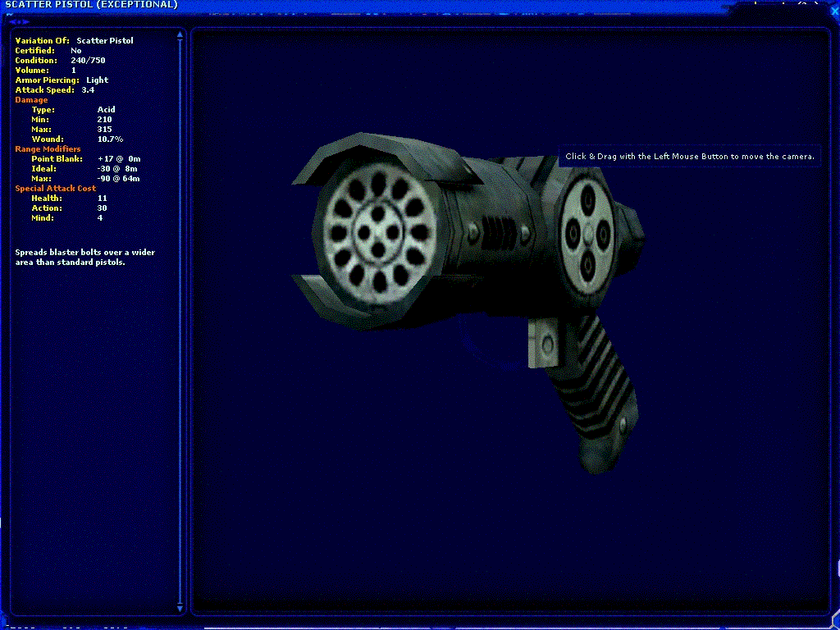Click the Armor Piercing value 'Light'
Viewport: 840px width, 630px height.
point(98,80)
